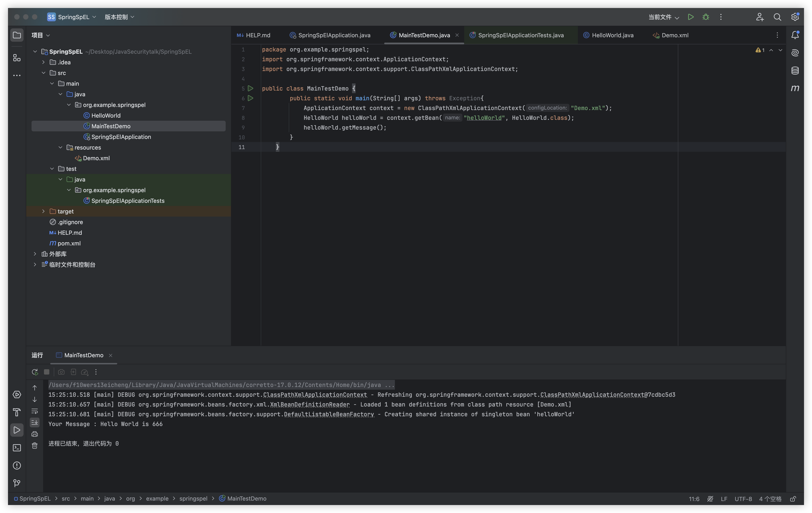Screen dimensions: 812x513
Task: Open the Terminal tool window
Action: coord(16,448)
